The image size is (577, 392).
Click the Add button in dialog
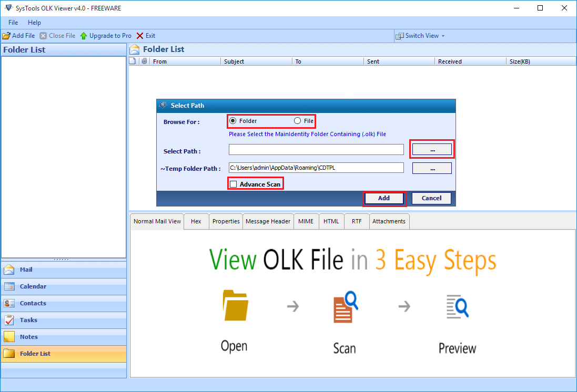click(x=384, y=198)
